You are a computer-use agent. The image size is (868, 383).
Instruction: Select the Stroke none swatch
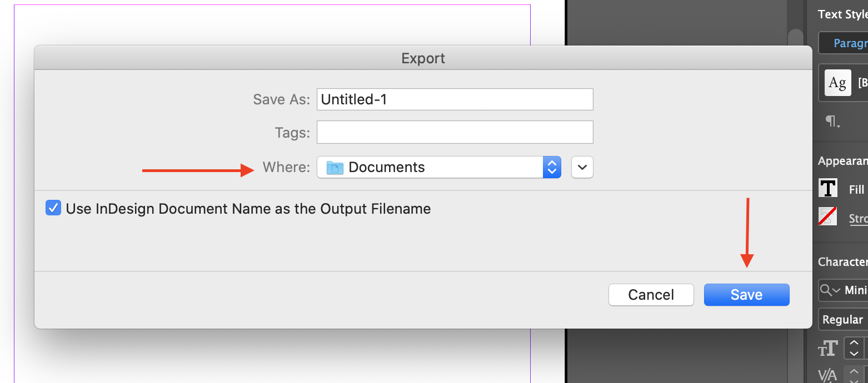[x=828, y=216]
